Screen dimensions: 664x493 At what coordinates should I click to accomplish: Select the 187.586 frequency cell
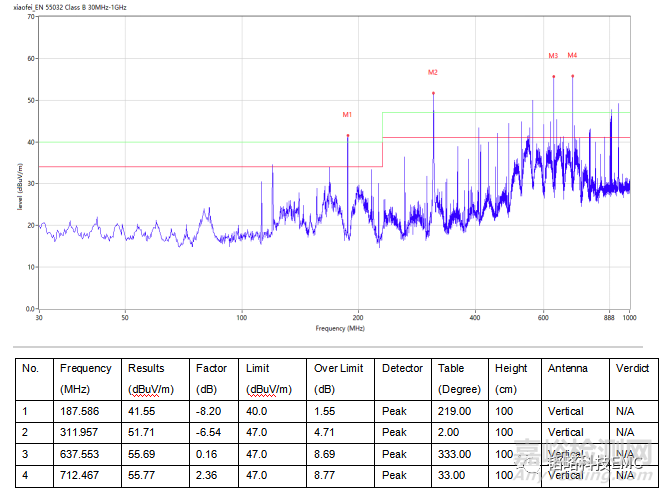(80, 411)
